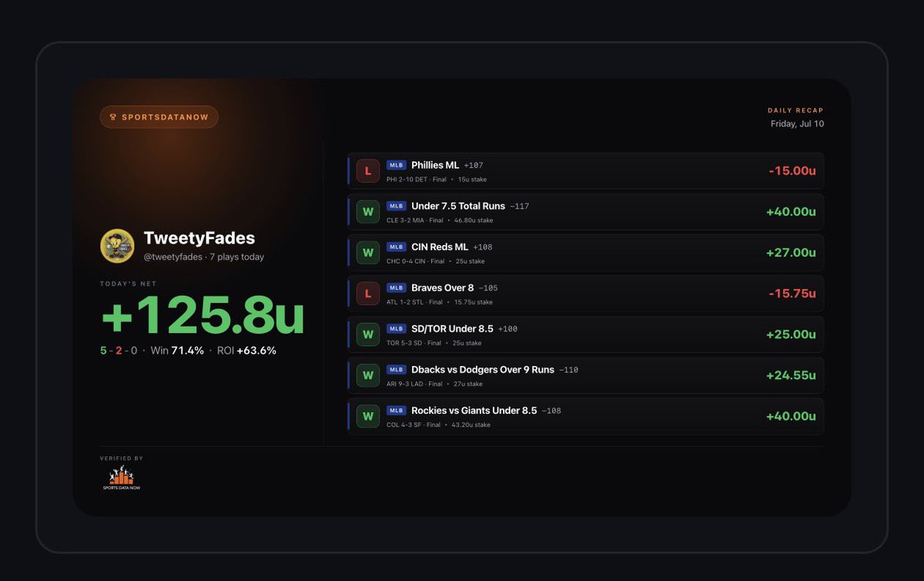The height and width of the screenshot is (581, 924).
Task: Click the W icon on CIN Reds ML row
Action: coord(368,253)
